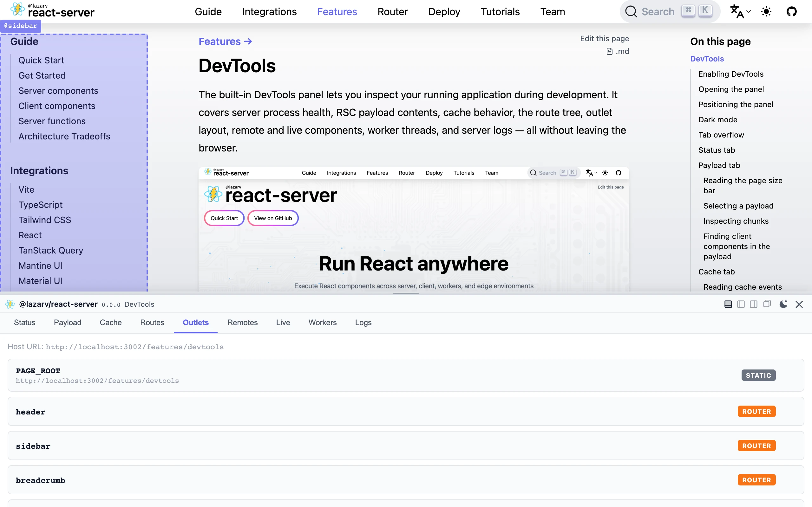Dock DevTools panel to the left side
The height and width of the screenshot is (507, 812).
coord(741,304)
